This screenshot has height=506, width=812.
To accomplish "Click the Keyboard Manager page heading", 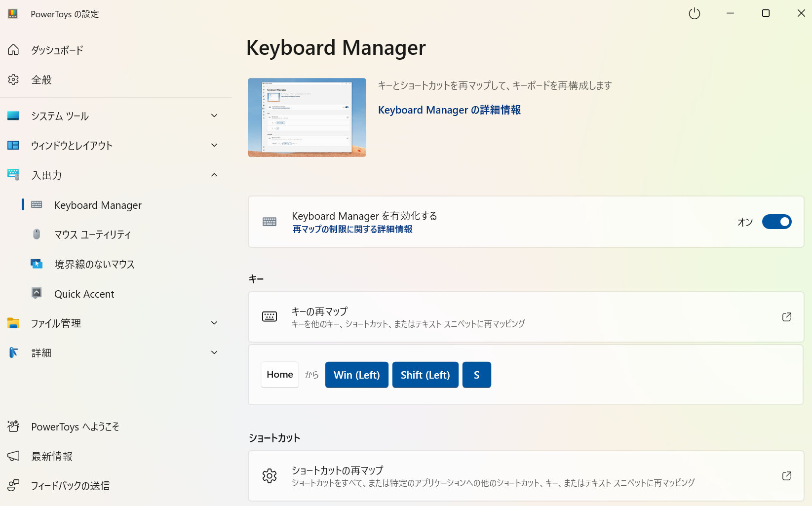I will point(336,48).
